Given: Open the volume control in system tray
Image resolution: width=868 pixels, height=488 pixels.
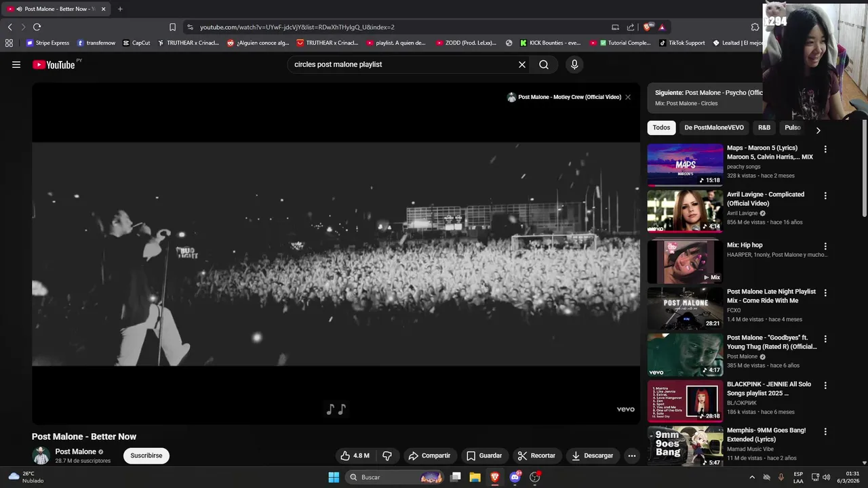Looking at the screenshot, I should (x=826, y=477).
